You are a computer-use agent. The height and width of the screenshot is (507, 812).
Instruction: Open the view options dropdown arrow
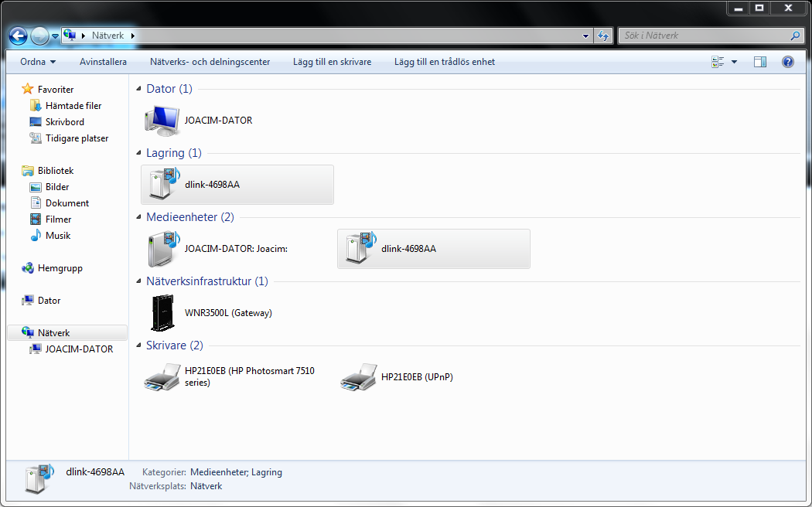[734, 62]
